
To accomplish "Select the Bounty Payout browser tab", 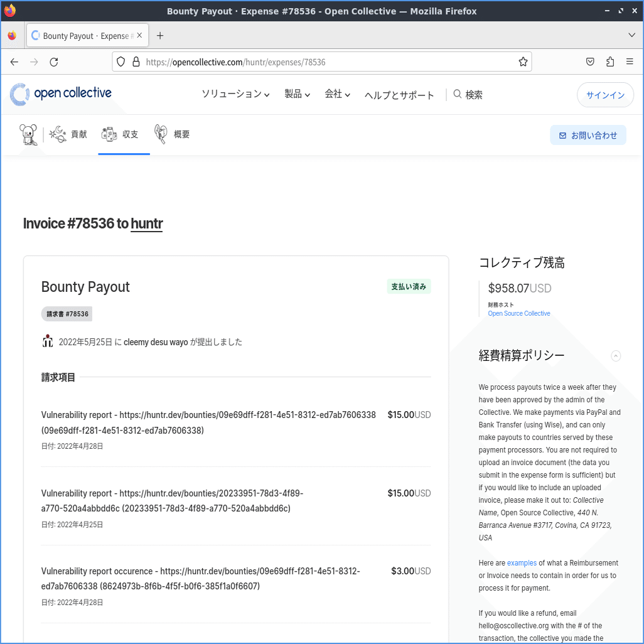I will click(x=87, y=36).
